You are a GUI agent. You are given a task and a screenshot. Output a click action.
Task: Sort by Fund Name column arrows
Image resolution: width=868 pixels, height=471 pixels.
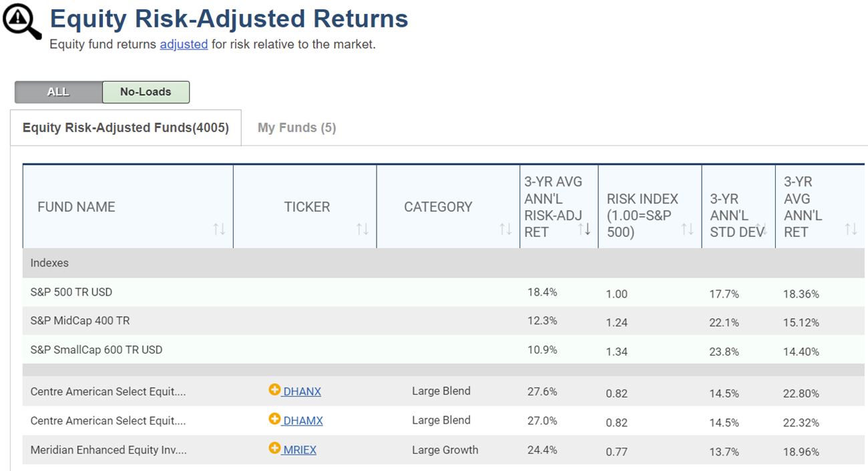click(x=219, y=229)
